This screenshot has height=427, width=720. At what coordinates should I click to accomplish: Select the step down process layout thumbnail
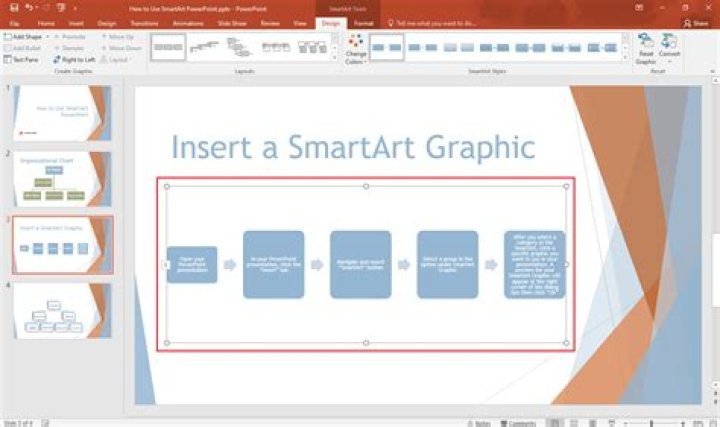240,47
